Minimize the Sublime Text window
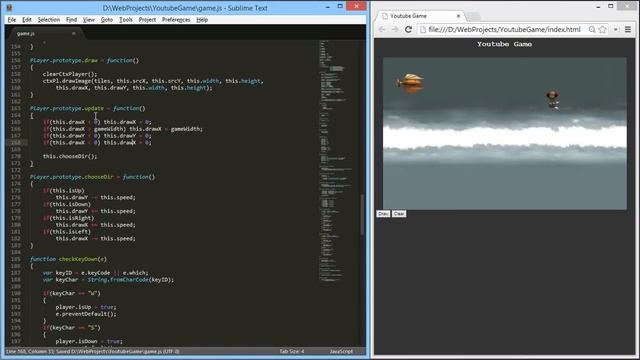The height and width of the screenshot is (360, 640). tap(327, 6)
